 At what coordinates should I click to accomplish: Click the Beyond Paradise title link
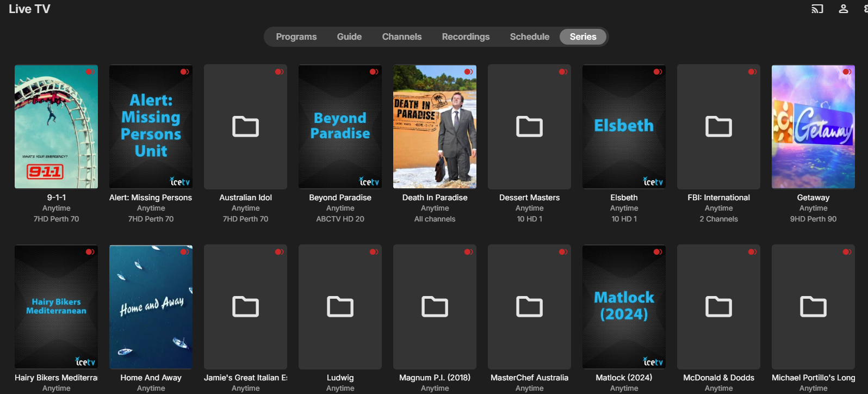340,198
